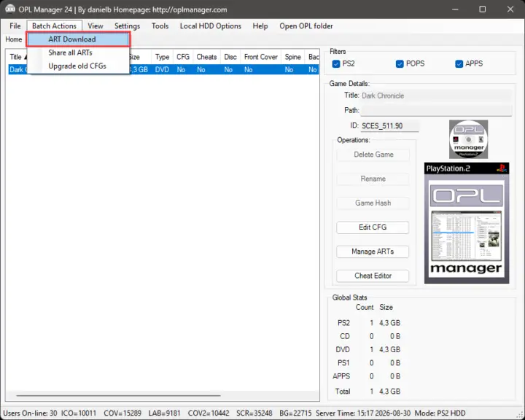
Task: Click BG=22715 in status bar
Action: [x=295, y=413]
